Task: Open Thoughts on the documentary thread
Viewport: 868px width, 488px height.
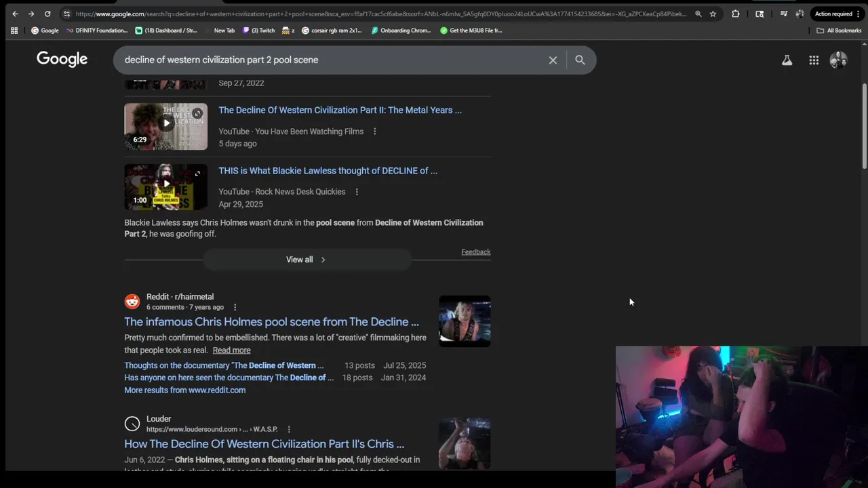Action: tap(224, 365)
